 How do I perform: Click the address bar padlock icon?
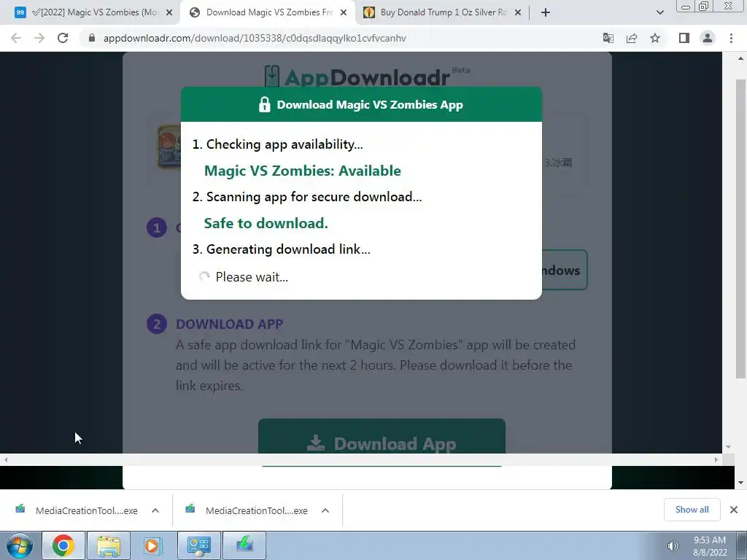tap(92, 38)
